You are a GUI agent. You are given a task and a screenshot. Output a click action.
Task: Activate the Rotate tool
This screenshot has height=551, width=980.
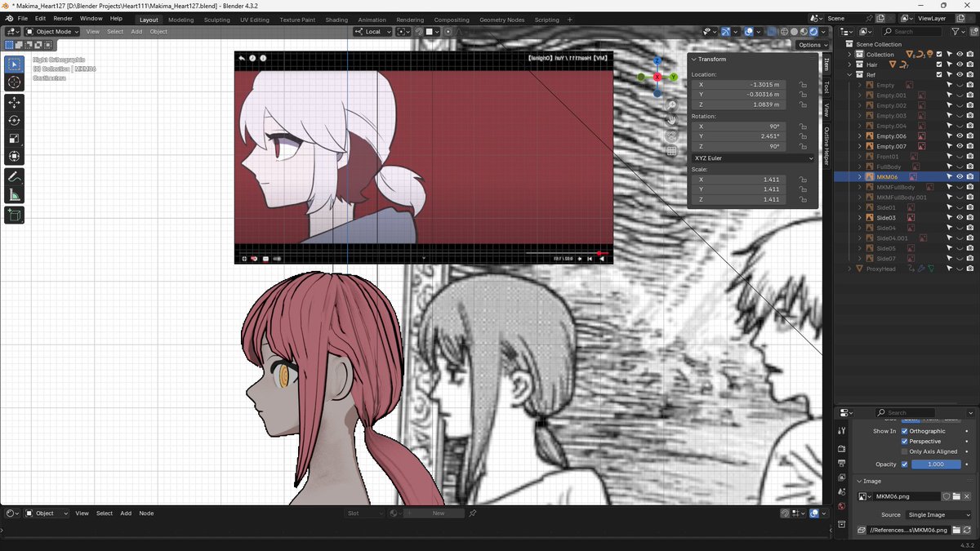(13, 120)
